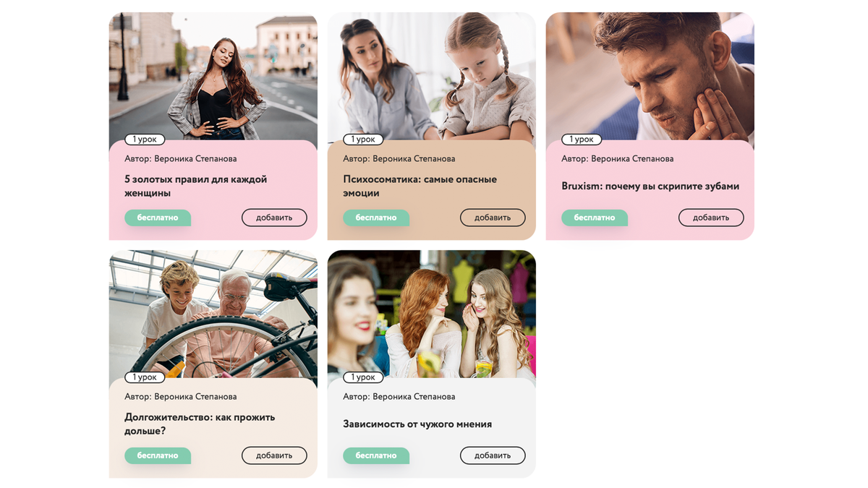868x488 pixels.
Task: Click '1 урок' badge on the Bruxism card
Action: (582, 140)
